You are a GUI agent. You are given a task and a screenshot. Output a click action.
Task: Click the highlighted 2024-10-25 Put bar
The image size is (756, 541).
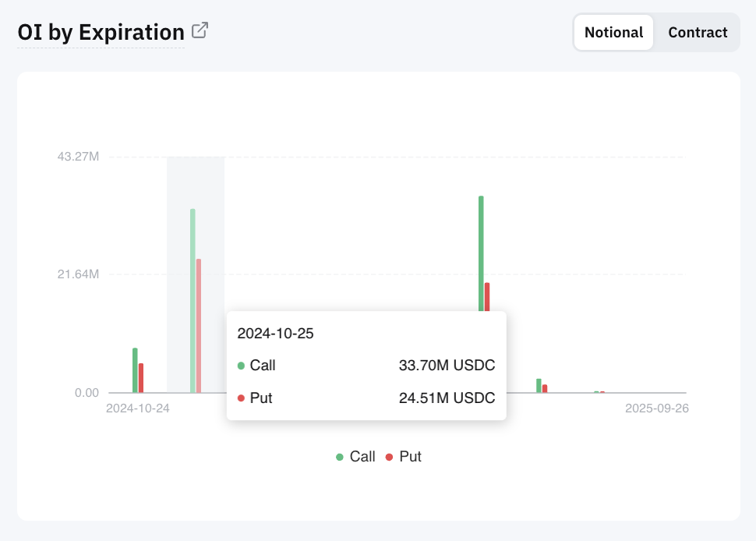198,326
